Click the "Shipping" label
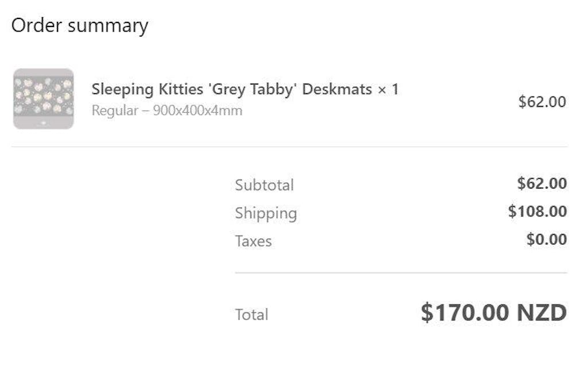588x376 pixels. [266, 213]
